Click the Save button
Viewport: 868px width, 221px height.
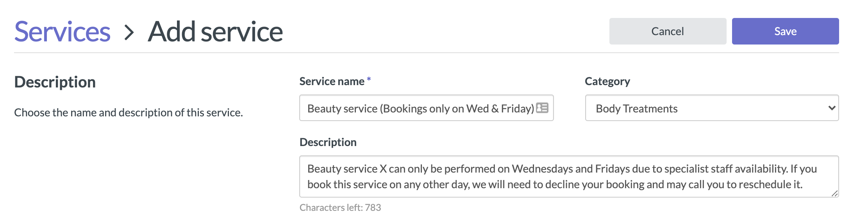point(785,31)
